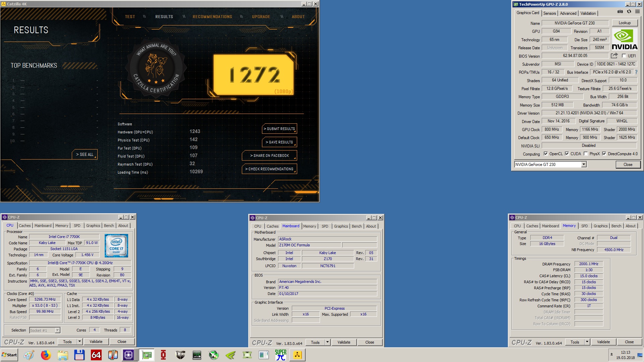The height and width of the screenshot is (362, 644).
Task: Click SUBMIT RESULTS in Catzilla
Action: point(279,129)
